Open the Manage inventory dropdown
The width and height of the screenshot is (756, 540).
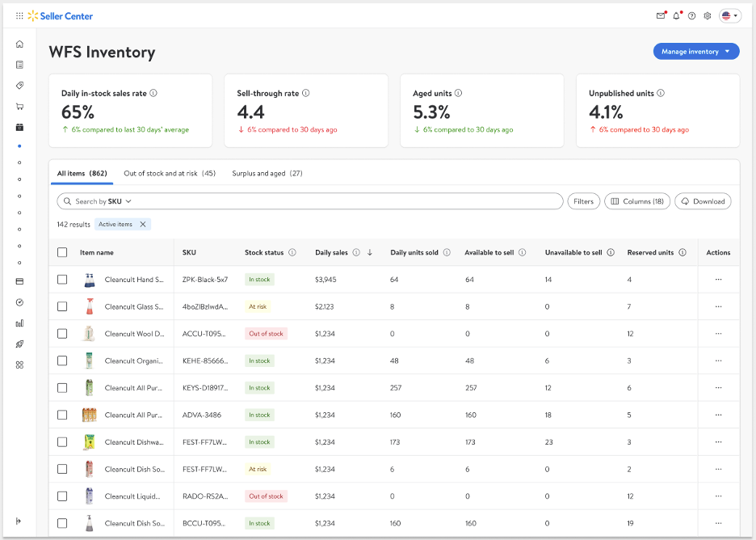pyautogui.click(x=695, y=52)
